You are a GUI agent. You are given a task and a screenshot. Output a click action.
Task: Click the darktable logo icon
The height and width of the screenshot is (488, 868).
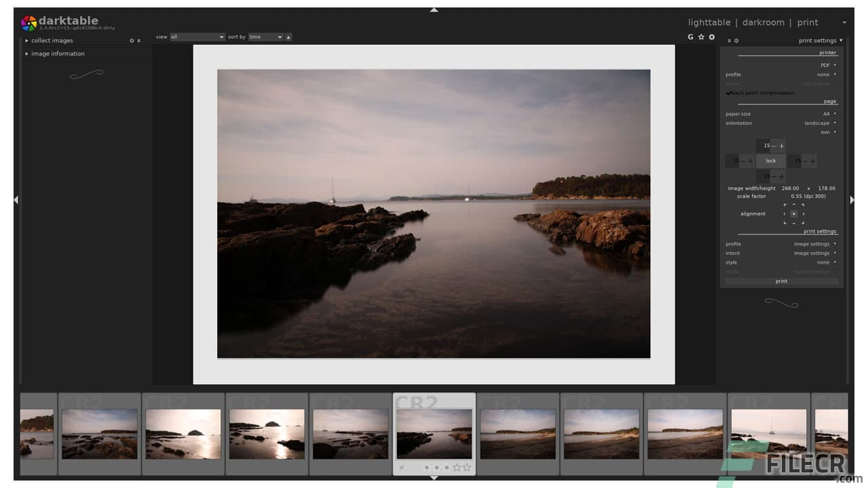pyautogui.click(x=28, y=22)
